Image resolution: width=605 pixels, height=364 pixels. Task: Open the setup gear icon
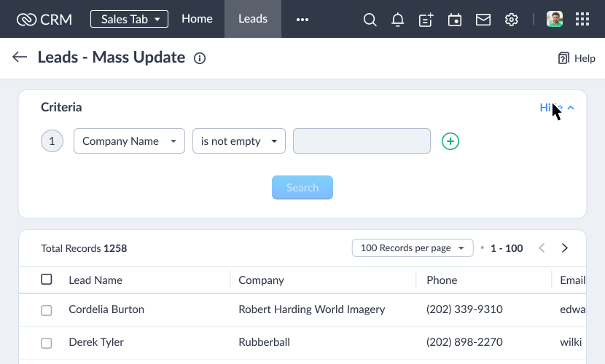[x=511, y=19]
